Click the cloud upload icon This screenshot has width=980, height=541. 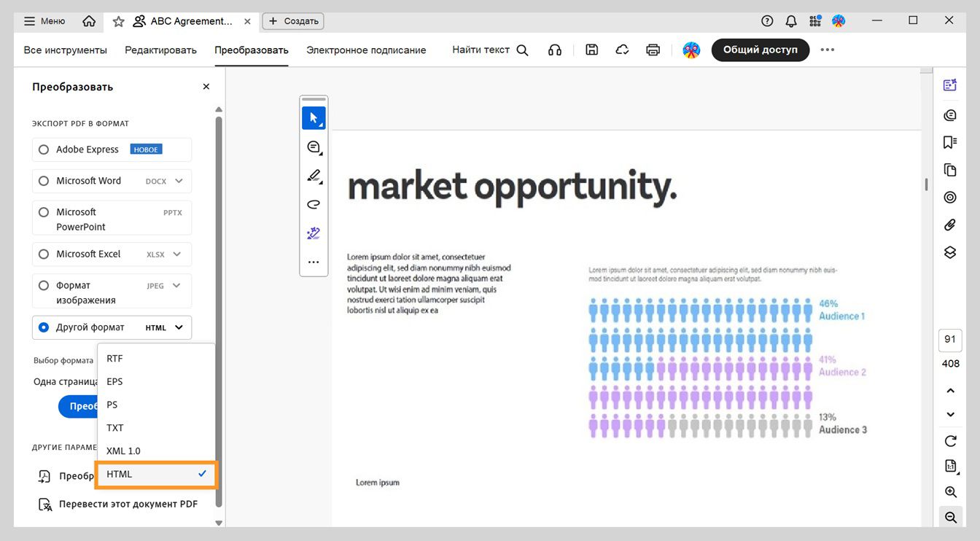(622, 50)
